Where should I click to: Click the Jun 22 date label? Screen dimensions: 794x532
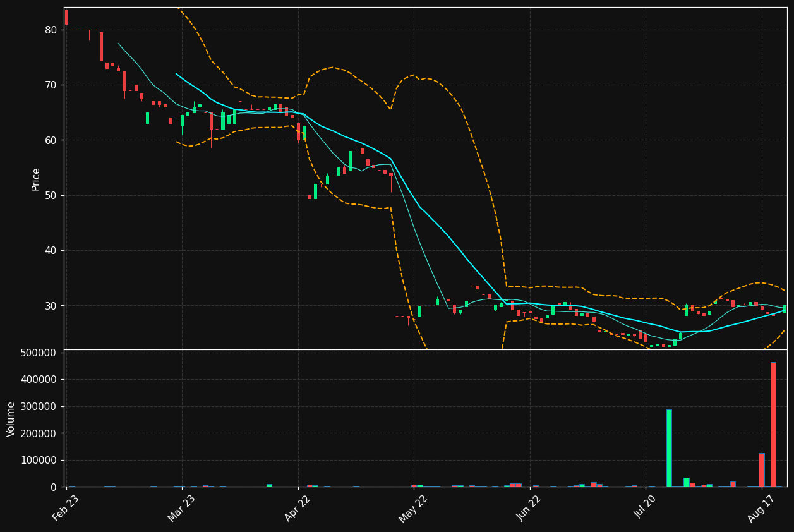click(529, 508)
